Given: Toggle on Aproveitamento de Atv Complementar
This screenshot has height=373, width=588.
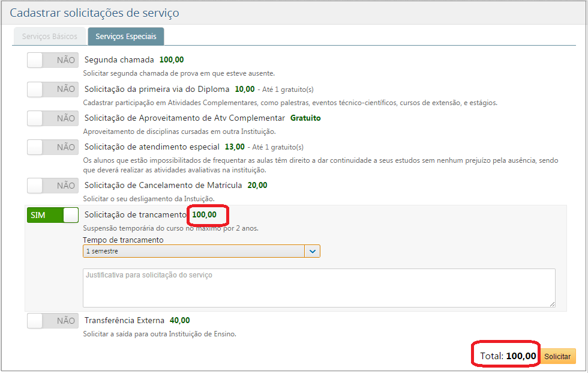Looking at the screenshot, I should 52,118.
